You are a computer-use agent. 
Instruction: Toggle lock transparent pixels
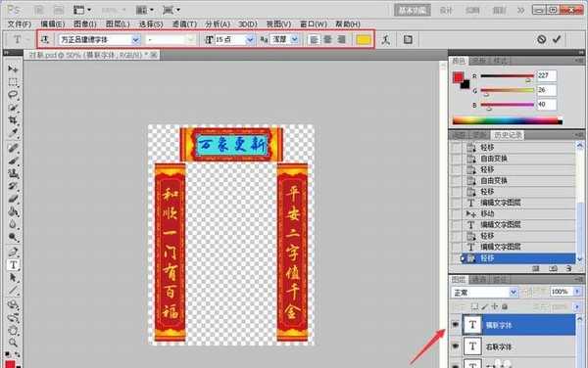[474, 306]
